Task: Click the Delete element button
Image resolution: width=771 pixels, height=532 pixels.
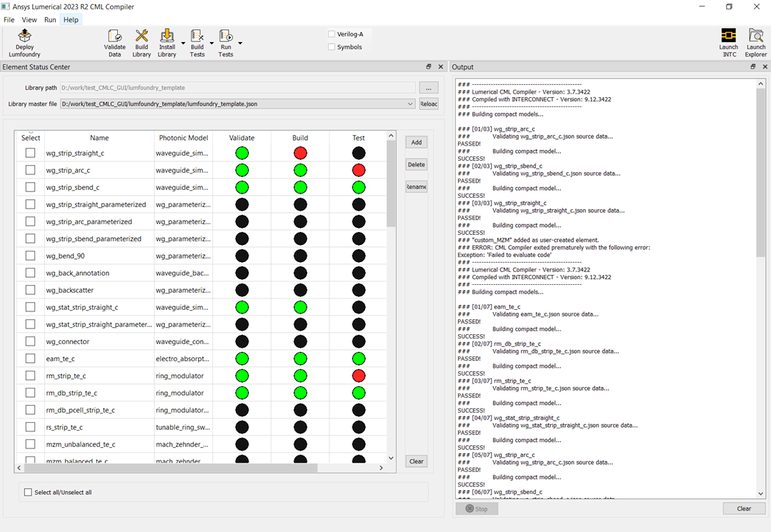Action: pos(416,164)
